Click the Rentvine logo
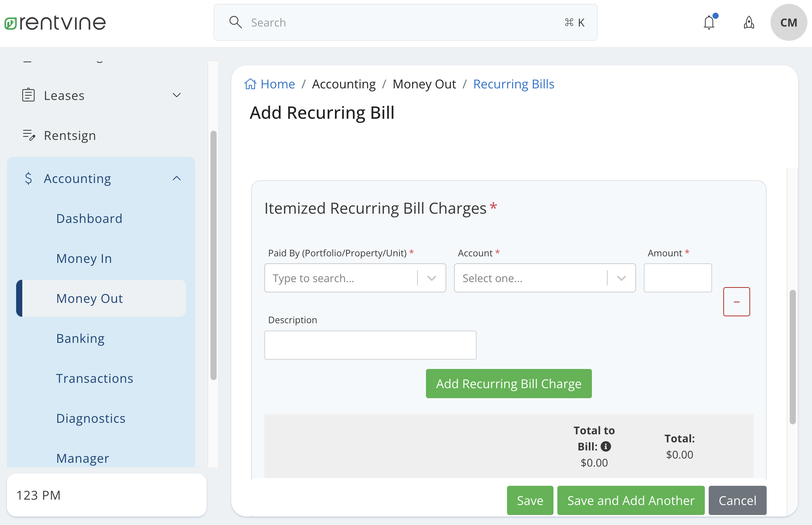 (x=55, y=22)
